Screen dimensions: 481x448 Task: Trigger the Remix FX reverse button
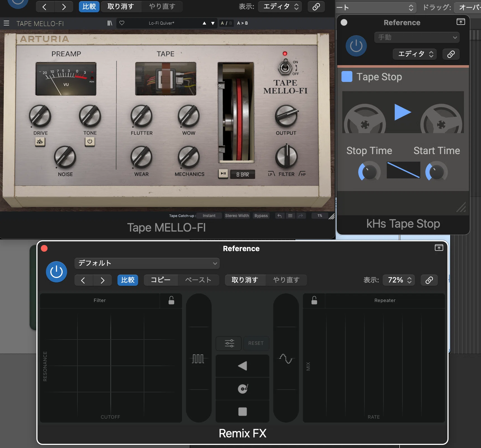coord(242,366)
